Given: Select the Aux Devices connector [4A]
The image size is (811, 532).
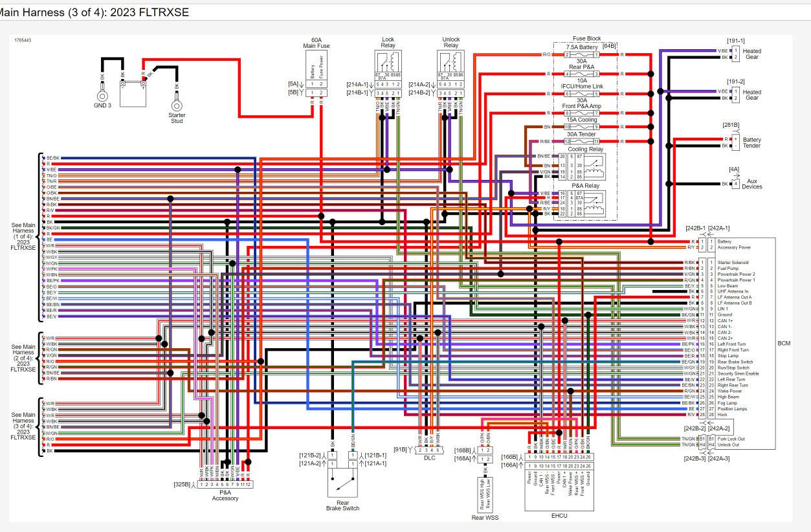Looking at the screenshot, I should (735, 184).
